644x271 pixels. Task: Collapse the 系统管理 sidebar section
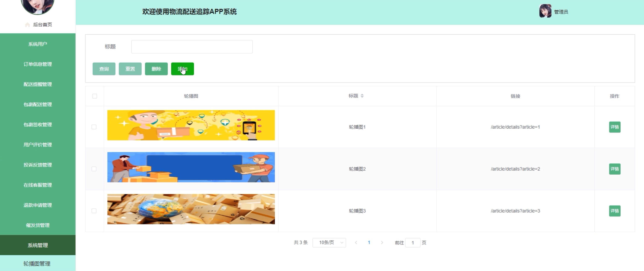(38, 245)
